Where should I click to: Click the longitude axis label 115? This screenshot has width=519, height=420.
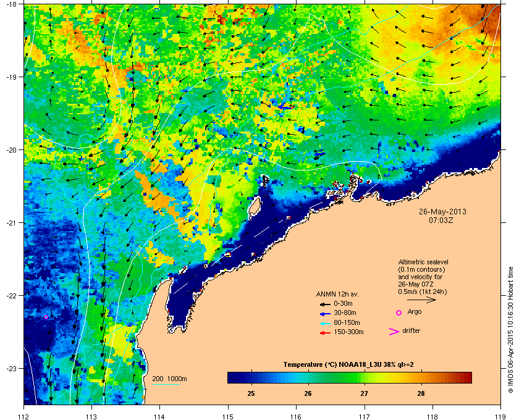coord(228,416)
